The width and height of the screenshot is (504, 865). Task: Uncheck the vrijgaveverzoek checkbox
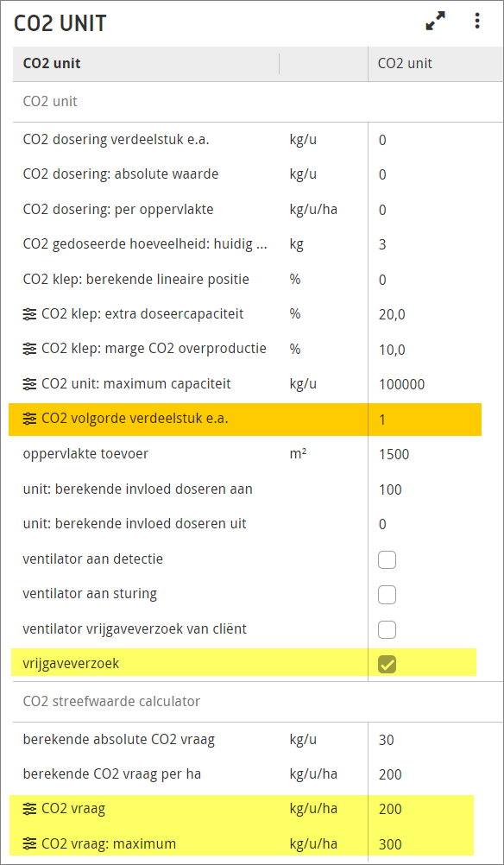pyautogui.click(x=387, y=665)
